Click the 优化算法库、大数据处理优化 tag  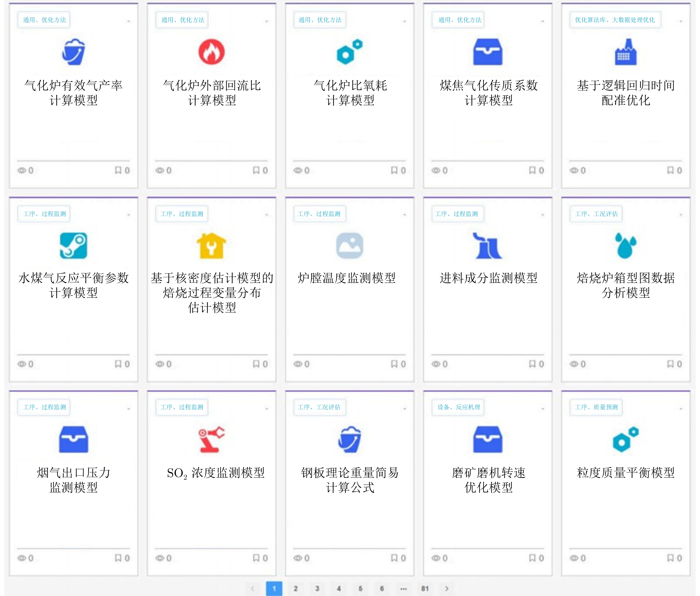click(615, 20)
